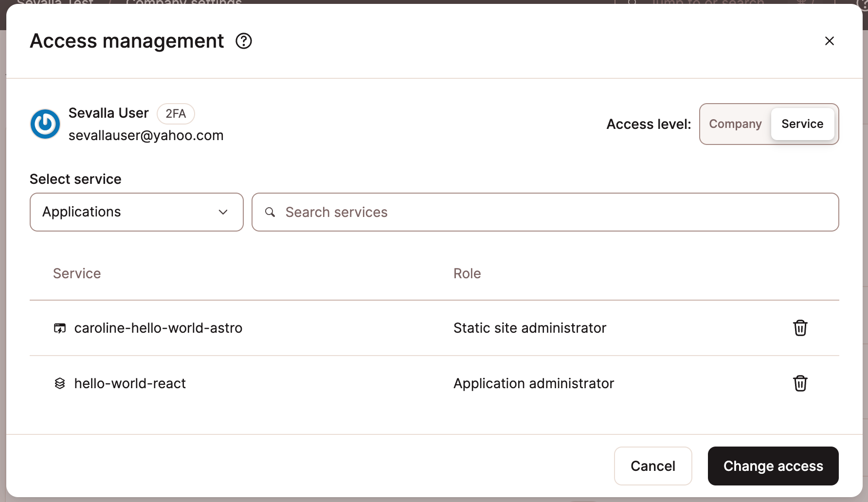Click the 2FA badge next to Sevalla User
The width and height of the screenshot is (868, 502).
pos(176,113)
